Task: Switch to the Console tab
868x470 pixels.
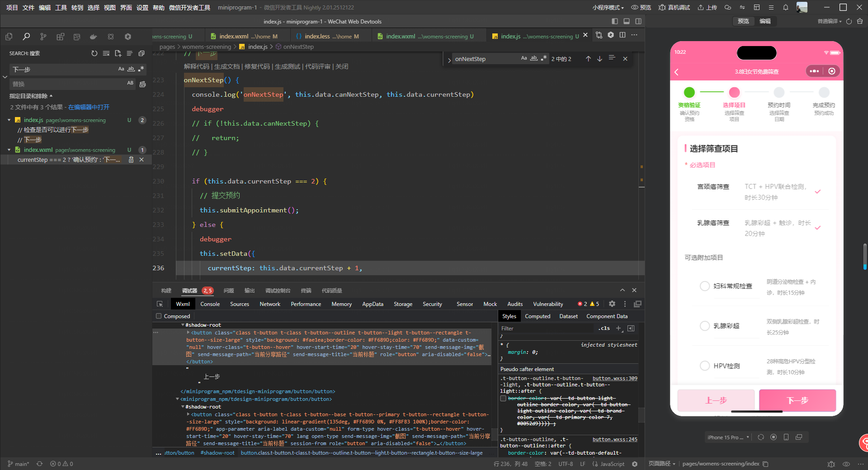Action: point(210,304)
